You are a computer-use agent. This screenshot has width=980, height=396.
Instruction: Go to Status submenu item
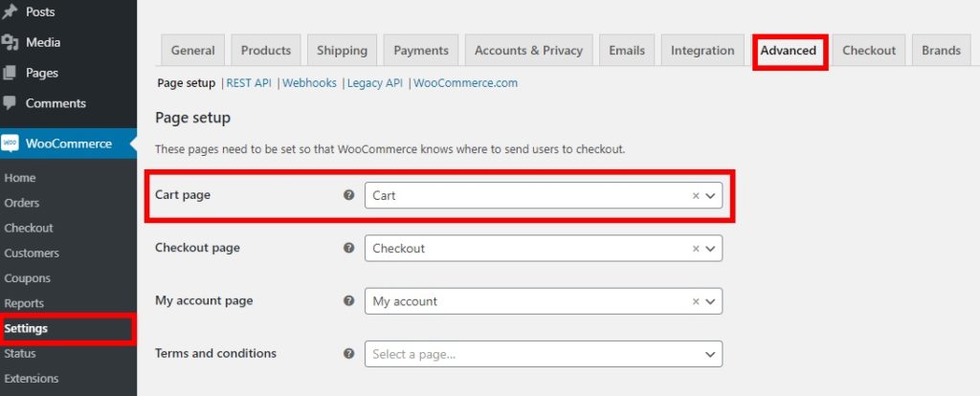click(x=20, y=354)
